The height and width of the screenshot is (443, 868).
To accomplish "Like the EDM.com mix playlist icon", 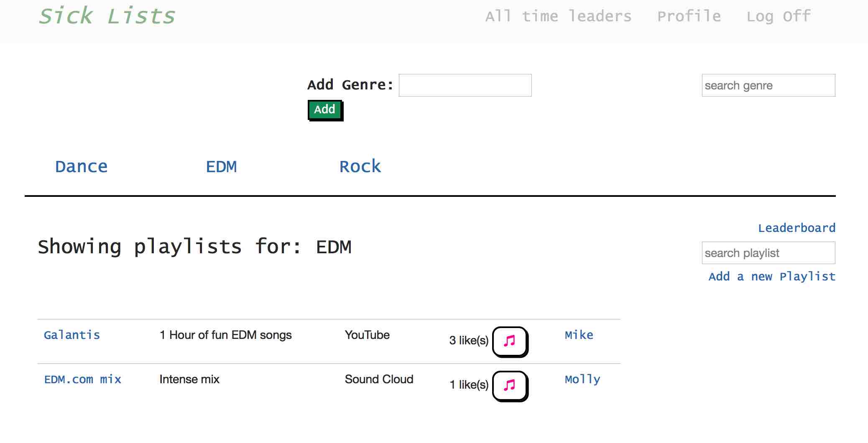I will click(x=510, y=386).
